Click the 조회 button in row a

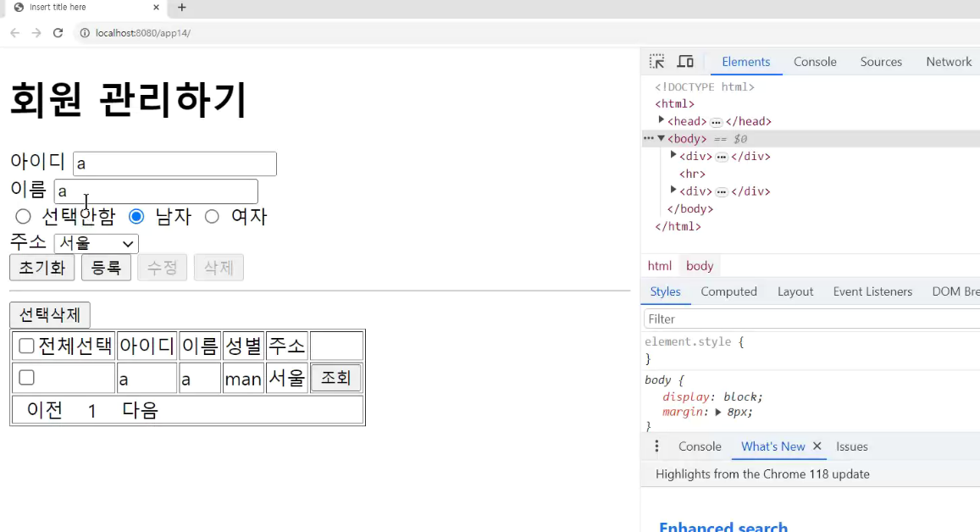coord(336,378)
